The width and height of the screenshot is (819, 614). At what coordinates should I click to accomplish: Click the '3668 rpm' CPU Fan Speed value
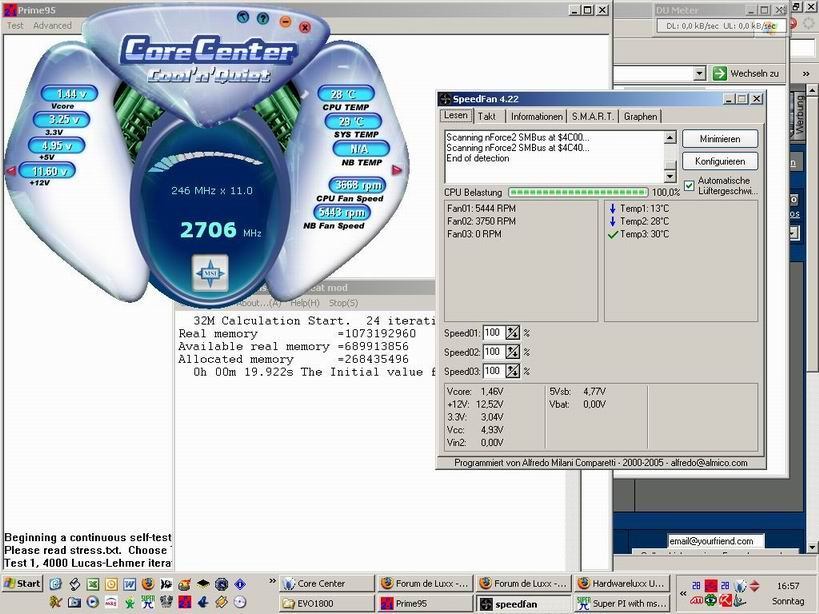click(357, 185)
